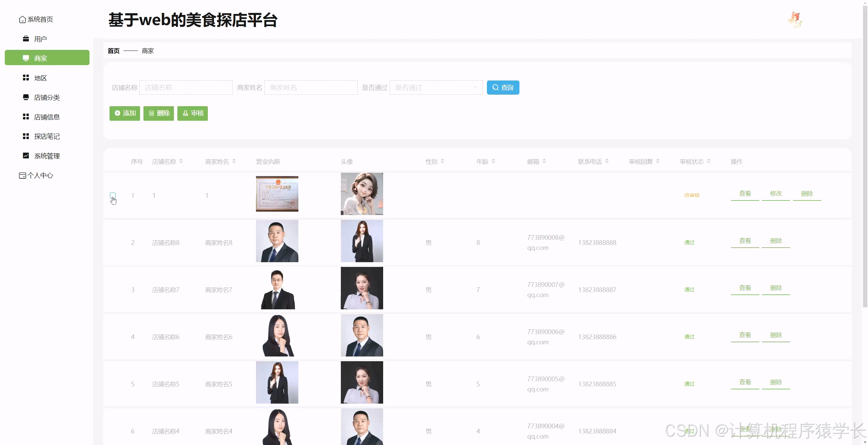The height and width of the screenshot is (445, 868).
Task: Click the grid icon beside 地区
Action: click(x=26, y=78)
